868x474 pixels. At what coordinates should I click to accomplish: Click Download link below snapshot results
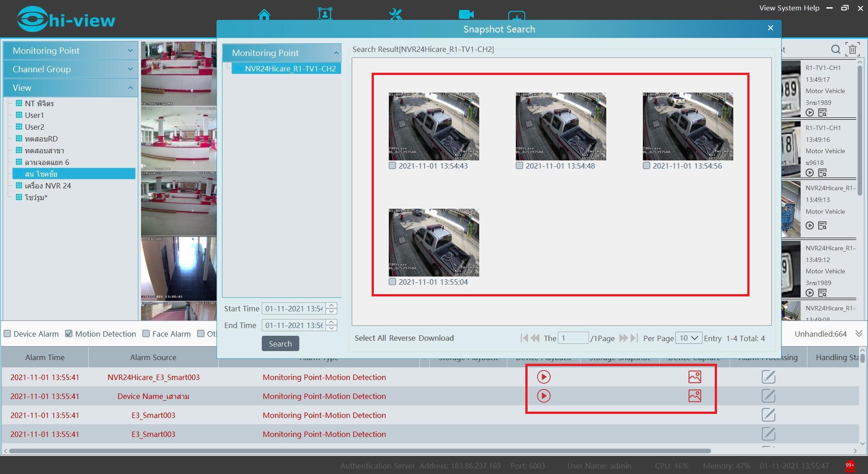[x=436, y=338]
